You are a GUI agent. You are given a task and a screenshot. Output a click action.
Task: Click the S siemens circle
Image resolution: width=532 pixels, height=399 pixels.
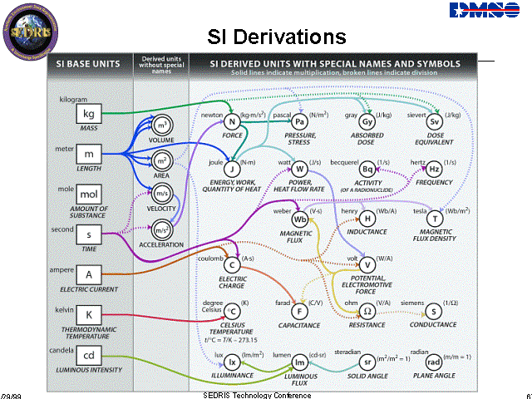coord(434,312)
